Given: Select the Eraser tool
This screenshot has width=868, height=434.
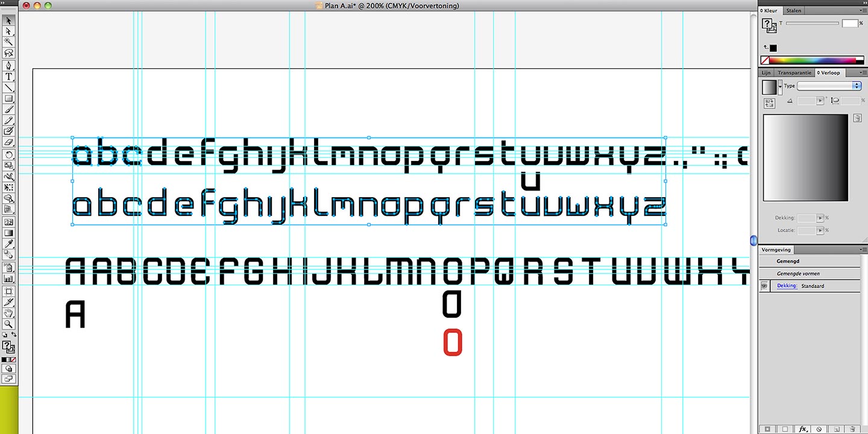Looking at the screenshot, I should [x=9, y=140].
